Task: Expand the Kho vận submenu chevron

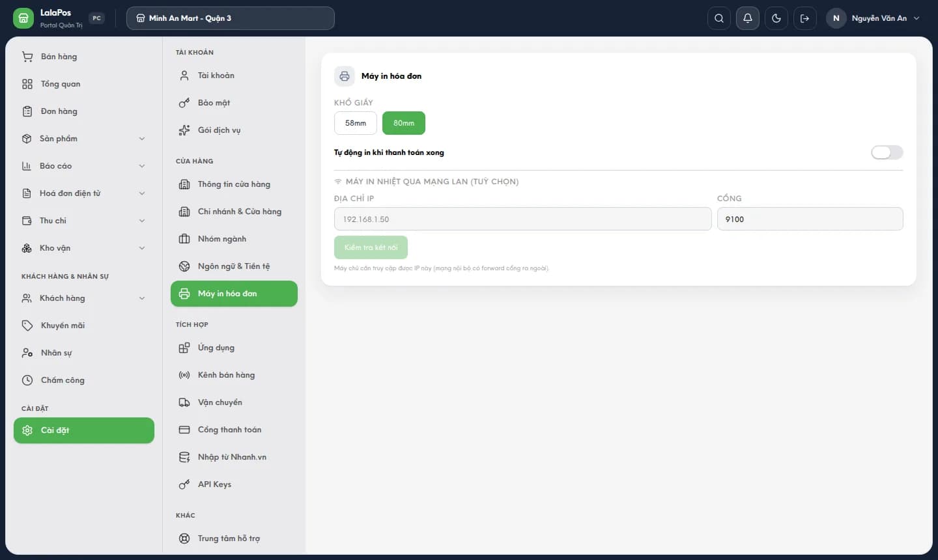Action: (142, 248)
